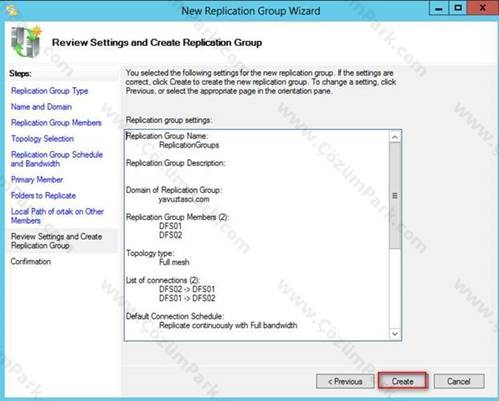Click the settings list scroll down arrow
This screenshot has width=499, height=401.
(x=395, y=334)
